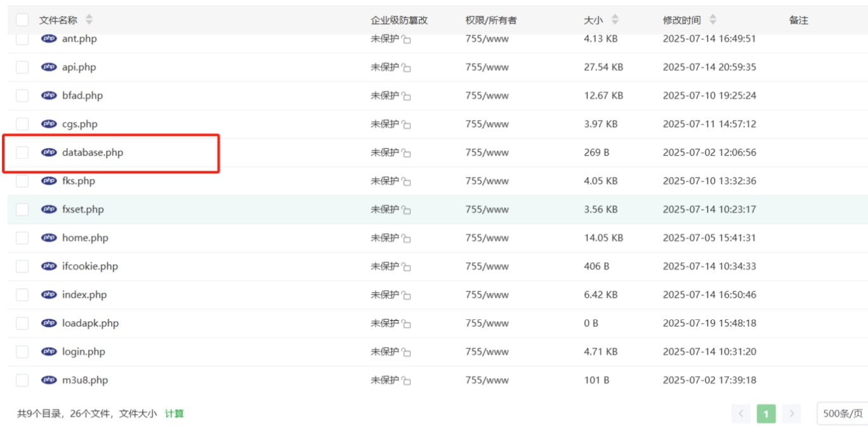Click the unprotected lock icon for api.php
The height and width of the screenshot is (433, 868).
[x=406, y=67]
